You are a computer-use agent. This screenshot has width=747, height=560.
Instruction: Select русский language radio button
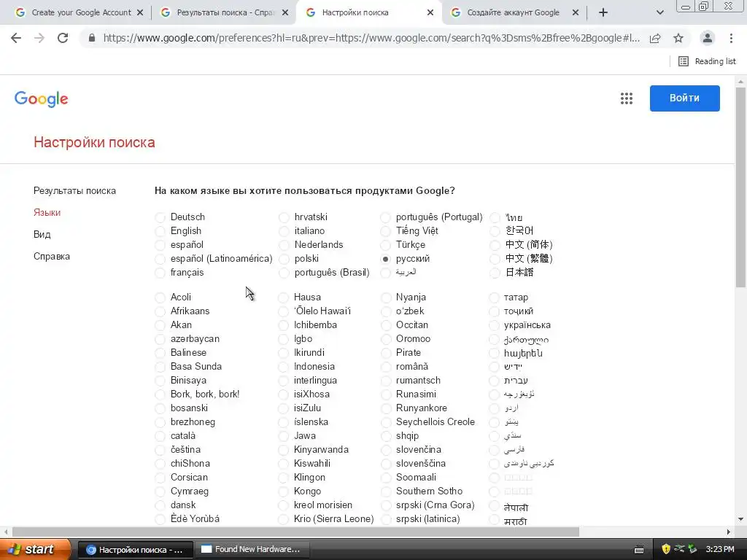385,259
